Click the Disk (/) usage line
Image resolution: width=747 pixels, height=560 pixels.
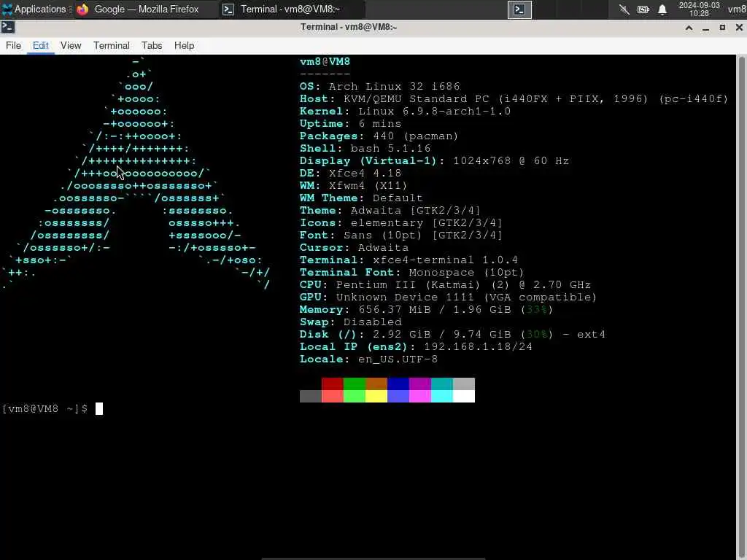click(x=452, y=334)
